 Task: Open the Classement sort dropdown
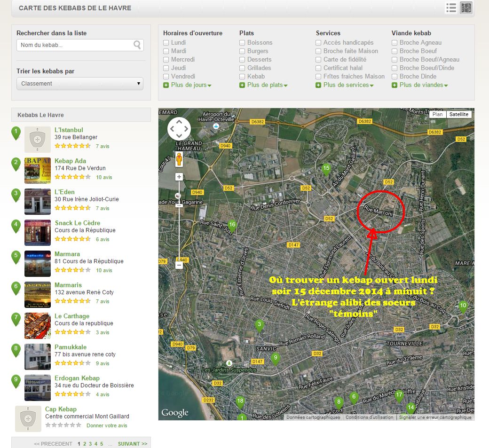[80, 84]
